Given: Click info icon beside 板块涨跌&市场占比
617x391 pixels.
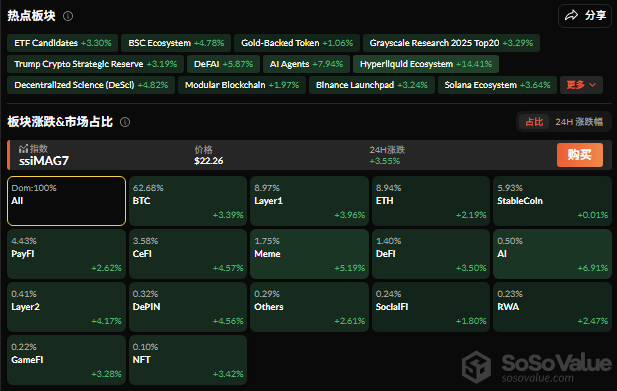Looking at the screenshot, I should point(125,122).
